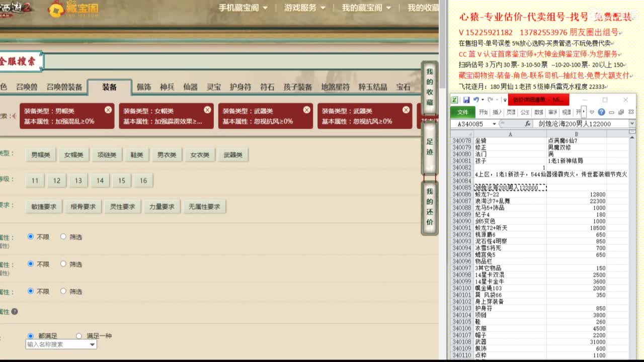The width and height of the screenshot is (644, 362).
Task: Open the 输入名称搜索 name search dropdown
Action: click(x=92, y=344)
